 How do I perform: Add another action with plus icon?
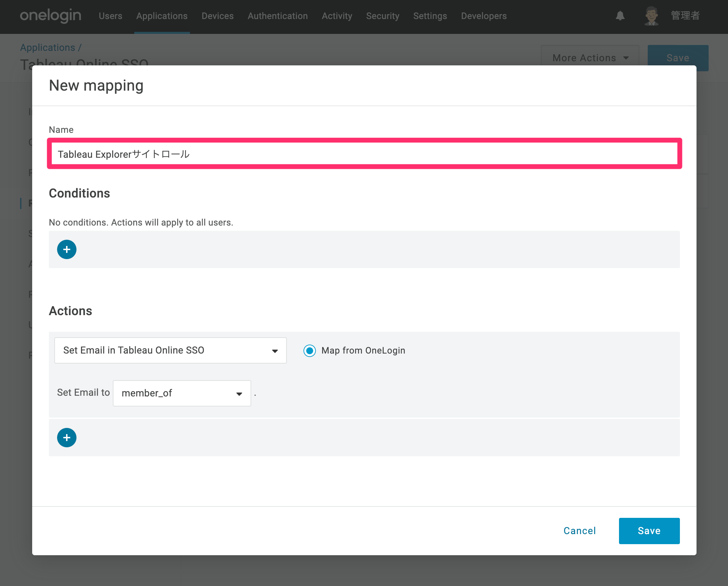67,438
